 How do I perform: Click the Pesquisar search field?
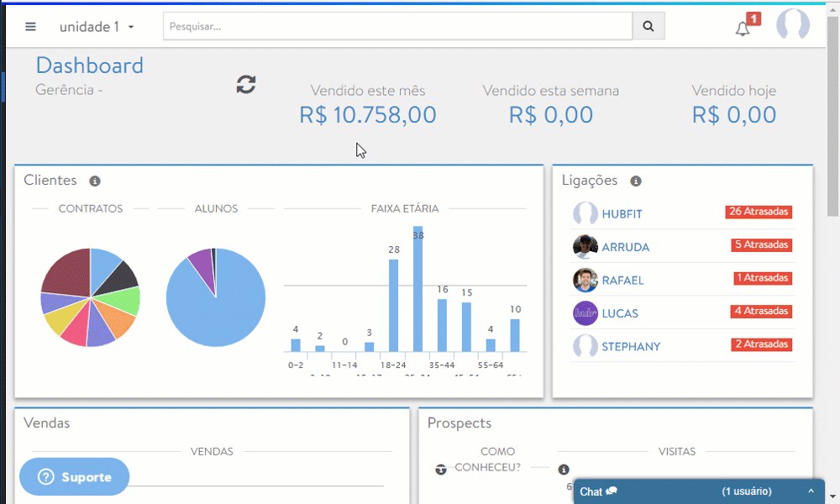(x=397, y=26)
